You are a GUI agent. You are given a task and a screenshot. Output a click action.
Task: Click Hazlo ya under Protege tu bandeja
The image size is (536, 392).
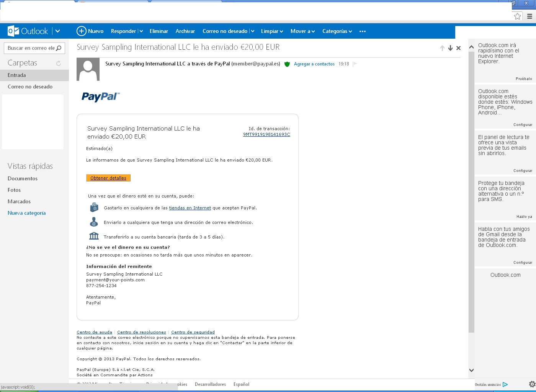524,217
